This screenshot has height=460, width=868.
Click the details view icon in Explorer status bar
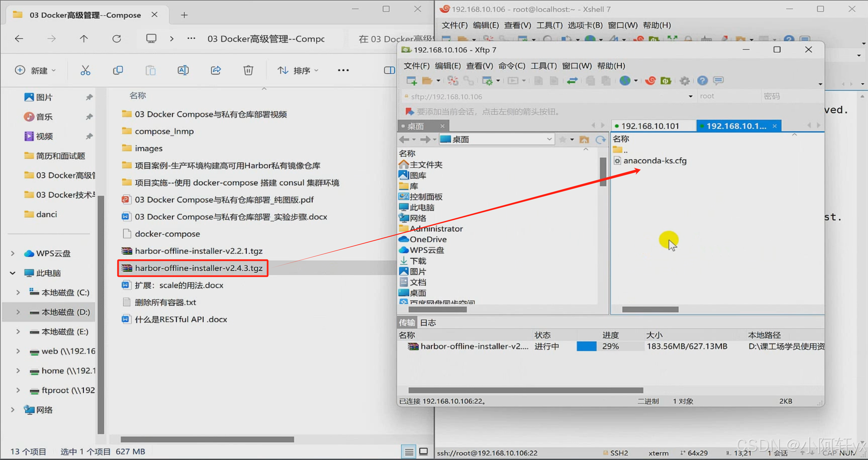409,452
